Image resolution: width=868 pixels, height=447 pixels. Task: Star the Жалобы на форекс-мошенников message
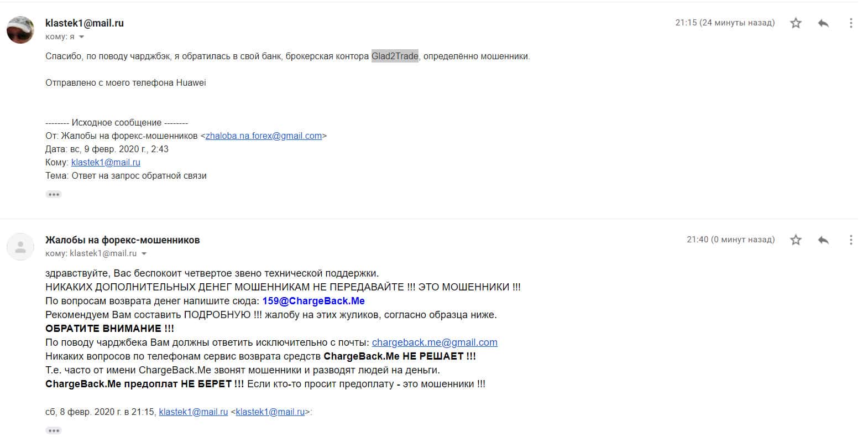click(796, 240)
